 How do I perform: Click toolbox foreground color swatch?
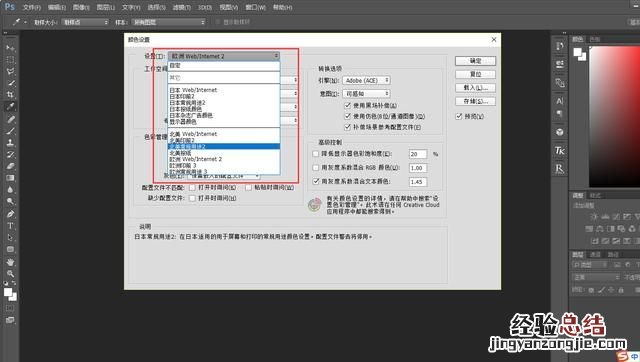8,292
